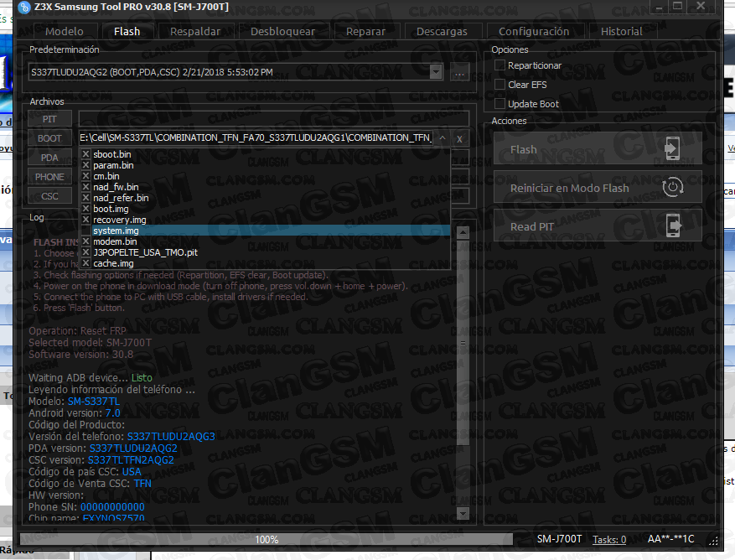
Task: Uncheck the J3POPELTE_USA_TMO.pit checkbox
Action: tap(85, 252)
